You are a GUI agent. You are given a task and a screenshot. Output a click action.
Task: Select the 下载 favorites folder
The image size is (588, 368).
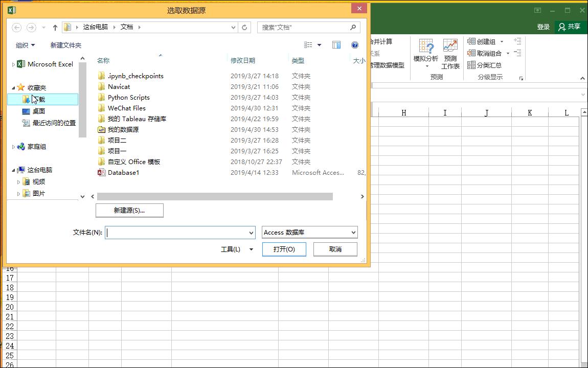pos(43,99)
